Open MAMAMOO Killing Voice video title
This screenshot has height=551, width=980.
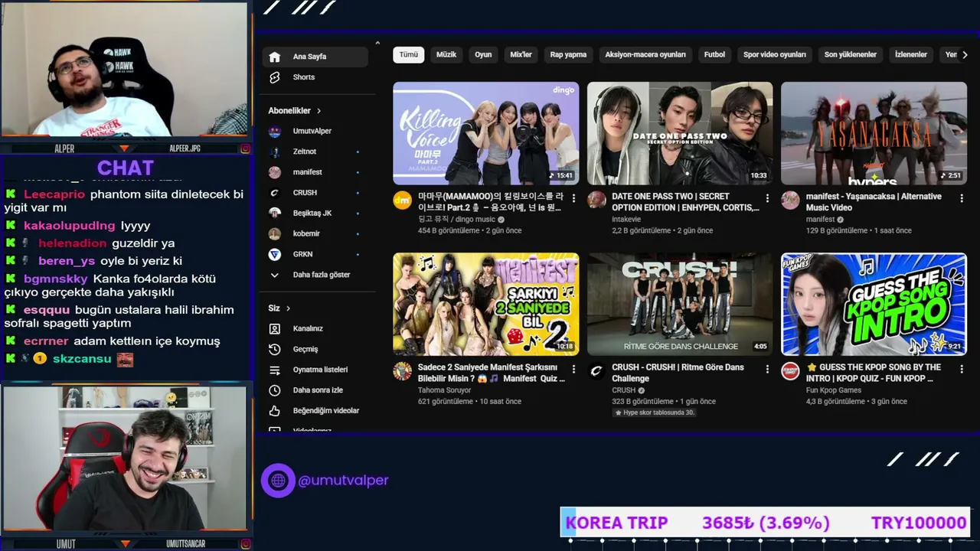(x=490, y=202)
